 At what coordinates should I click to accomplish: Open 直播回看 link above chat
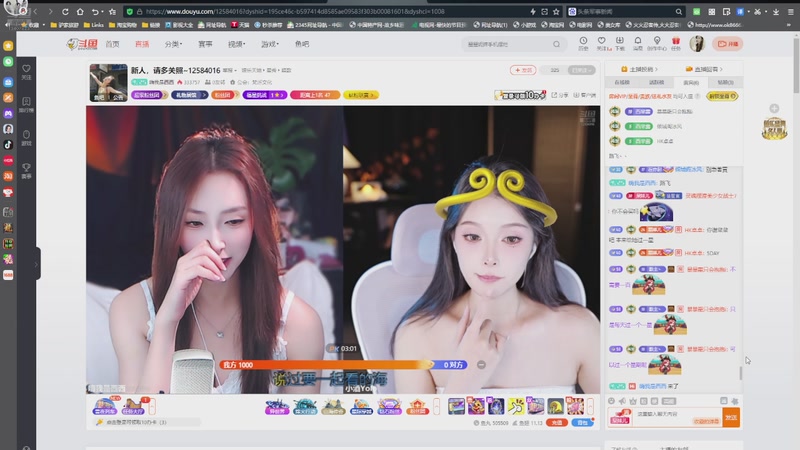(x=704, y=69)
